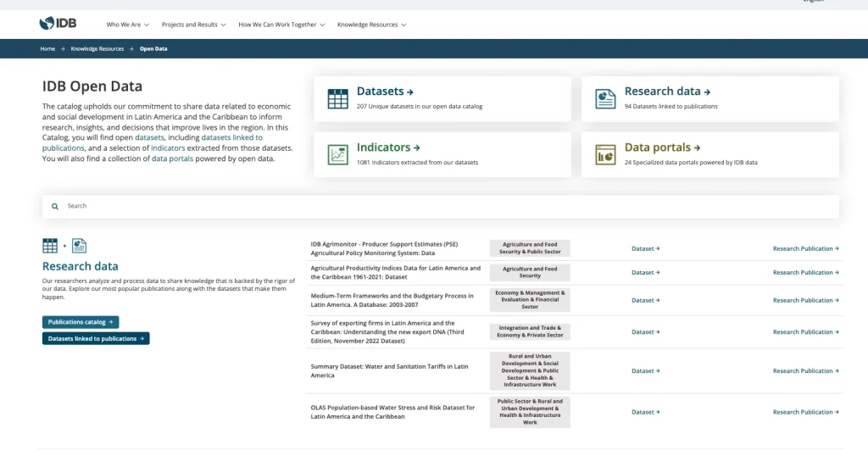Focus the Search input field

click(440, 207)
